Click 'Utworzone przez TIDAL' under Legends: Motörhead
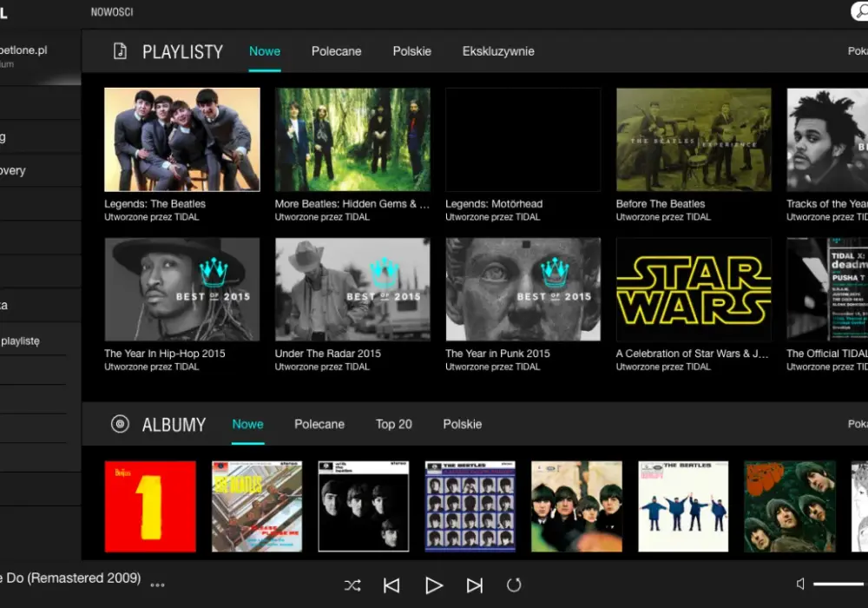Image resolution: width=868 pixels, height=608 pixels. (x=493, y=217)
